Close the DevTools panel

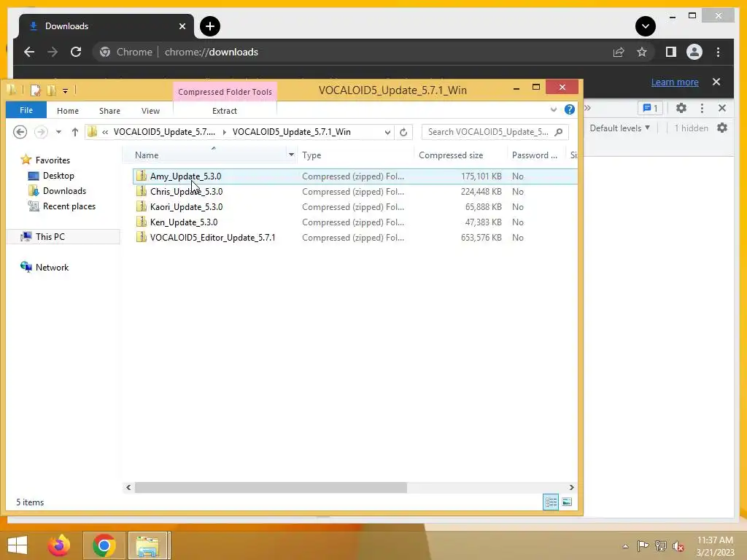point(722,108)
